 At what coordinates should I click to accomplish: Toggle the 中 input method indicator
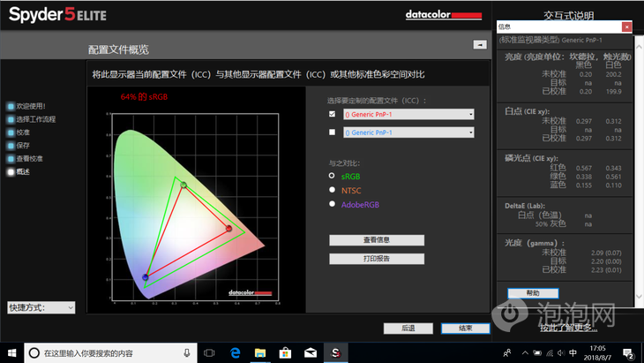click(x=573, y=352)
